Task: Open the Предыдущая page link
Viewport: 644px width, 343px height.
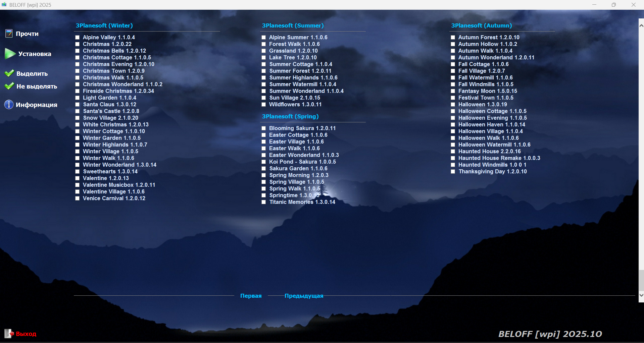Action: click(304, 296)
